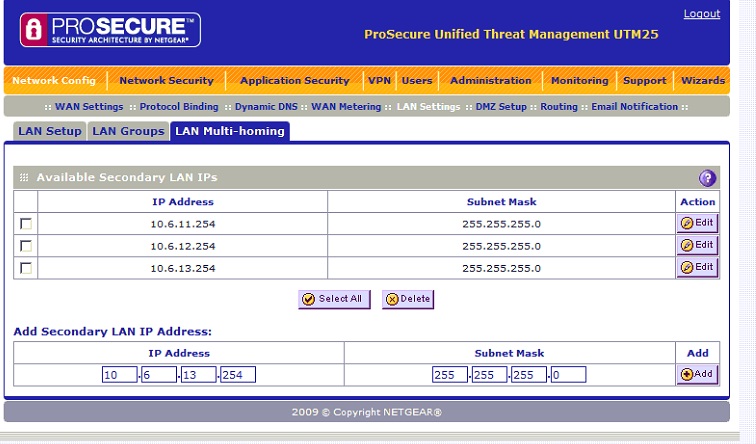Screen dimensions: 756x444
Task: Open the Administration menu
Action: (x=491, y=81)
